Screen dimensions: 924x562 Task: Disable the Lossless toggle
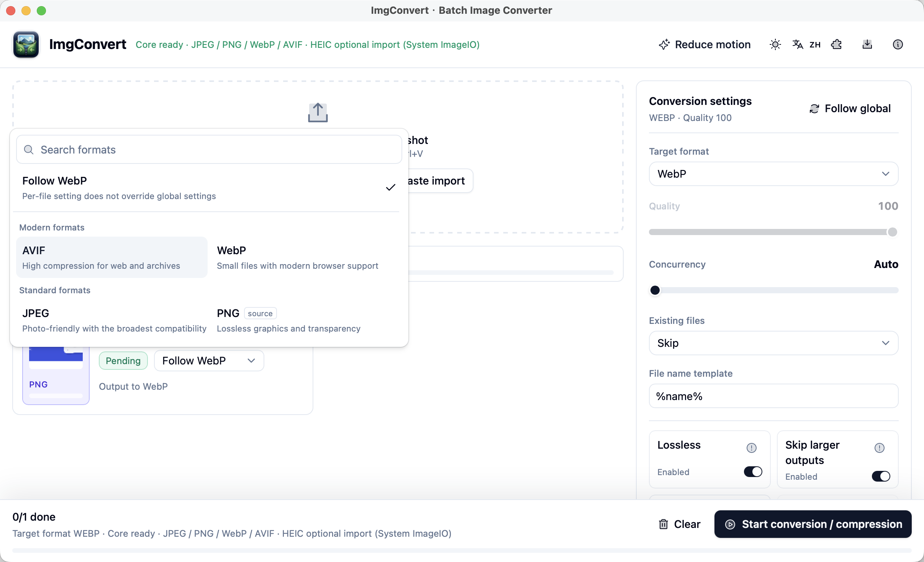click(753, 472)
